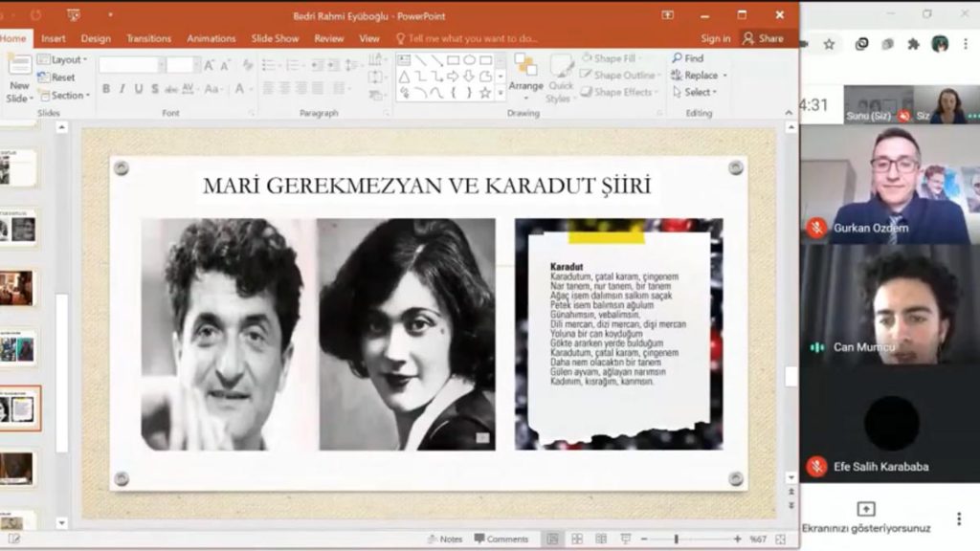980x551 pixels.
Task: Open the Replace dropdown arrow
Action: pyautogui.click(x=725, y=76)
